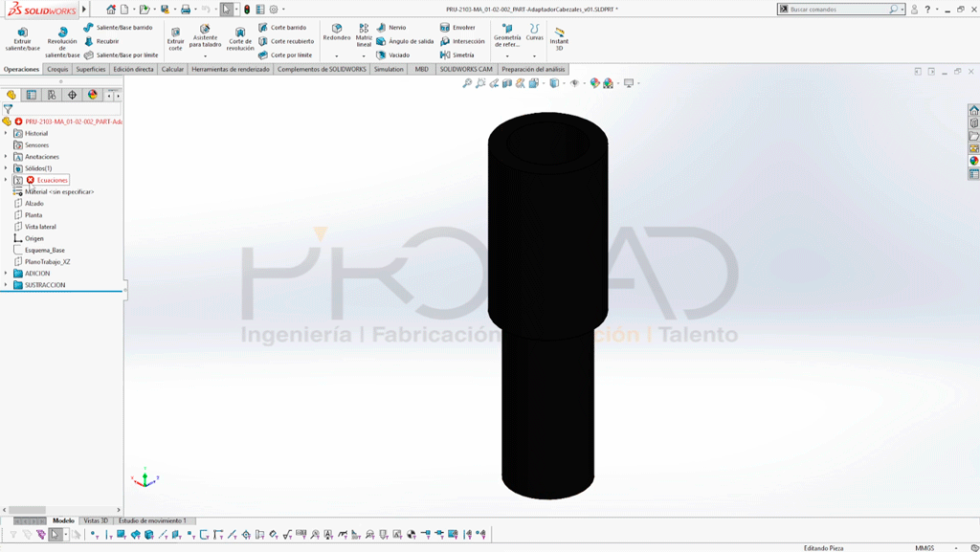Click Saliente/Base por límite tool
Viewport: 980px width, 552px height.
(122, 55)
